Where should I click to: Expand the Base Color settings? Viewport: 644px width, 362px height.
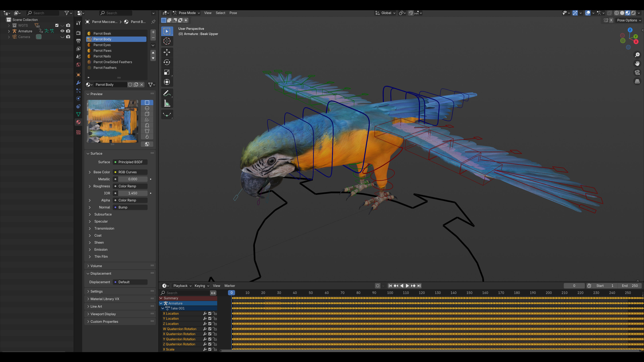pos(90,172)
